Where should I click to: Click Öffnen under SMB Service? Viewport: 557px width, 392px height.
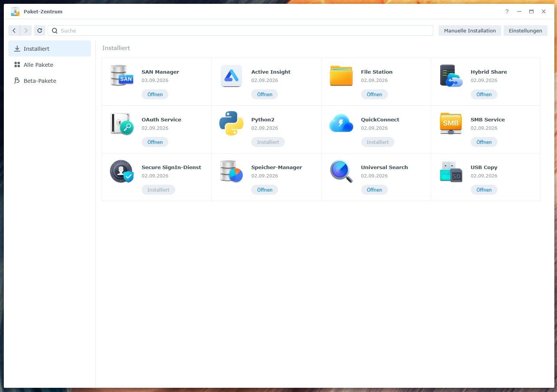point(484,142)
